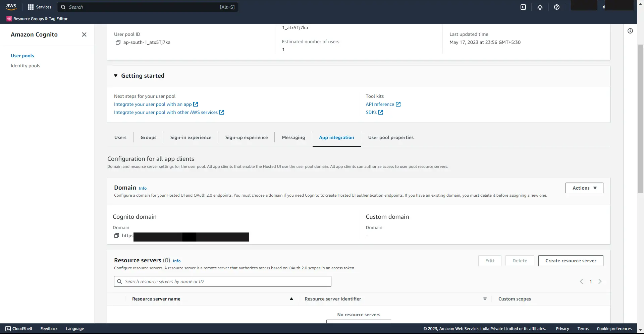Viewport: 644px width, 334px height.
Task: Close the Amazon Cognito side navigation
Action: (84, 35)
